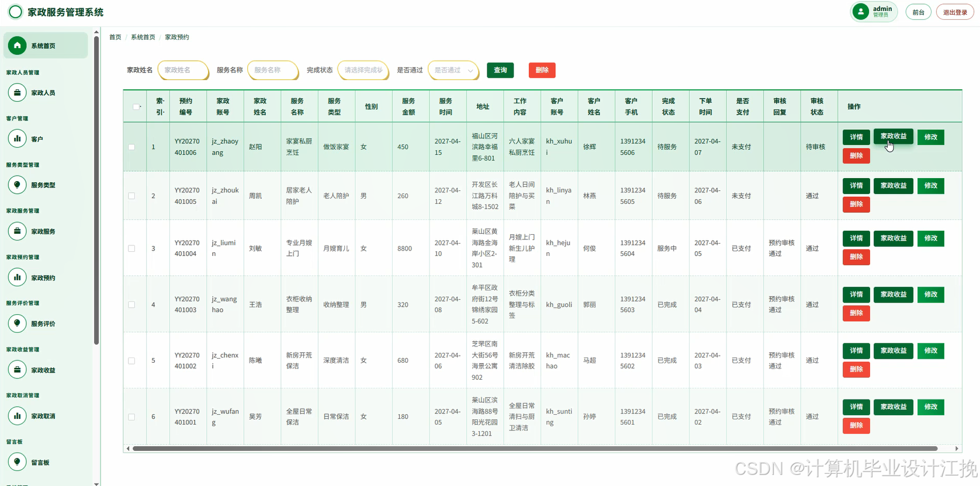Click the 家政人员 sidebar icon
The height and width of the screenshot is (486, 980).
(x=17, y=92)
